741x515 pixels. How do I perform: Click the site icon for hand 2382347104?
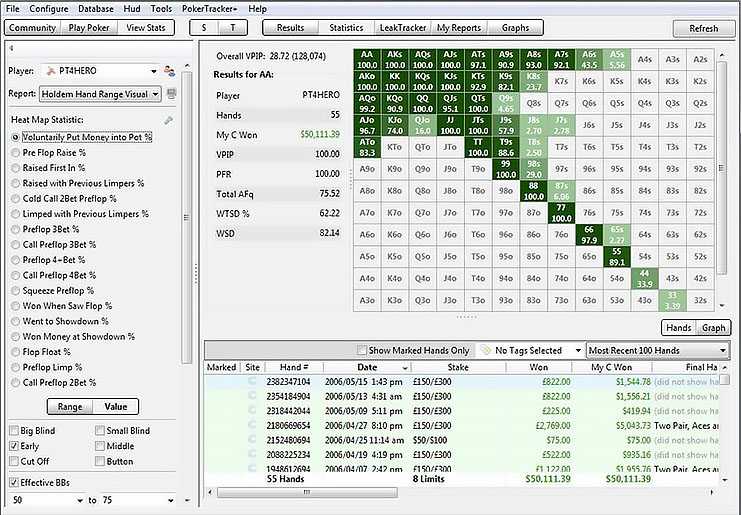pos(252,382)
